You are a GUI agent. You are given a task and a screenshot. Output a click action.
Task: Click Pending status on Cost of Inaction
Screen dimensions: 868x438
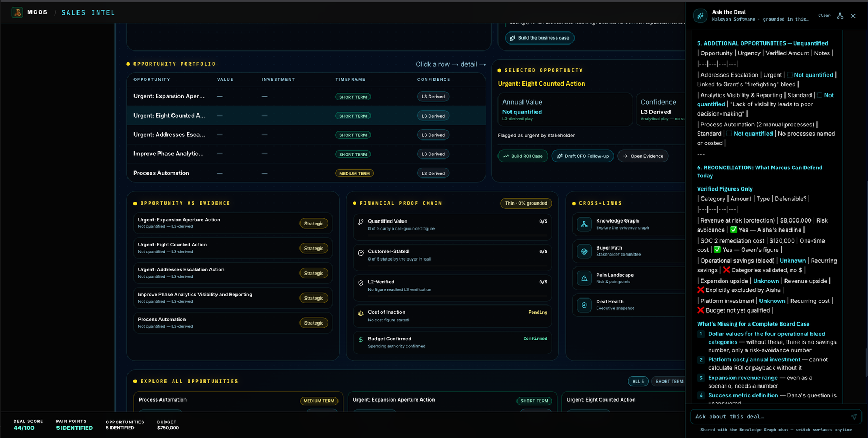[538, 313]
